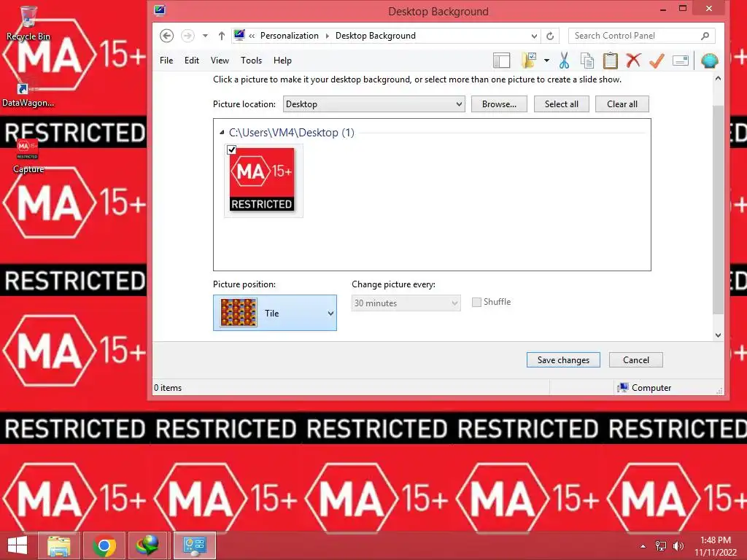Click the Browse... button
Image resolution: width=747 pixels, height=560 pixels.
pyautogui.click(x=499, y=104)
